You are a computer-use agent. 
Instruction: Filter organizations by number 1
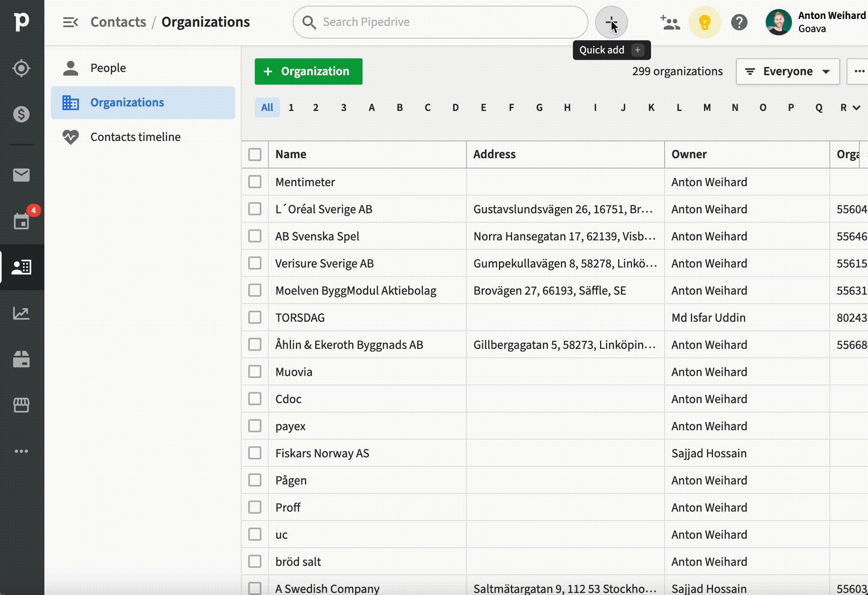[x=291, y=108]
